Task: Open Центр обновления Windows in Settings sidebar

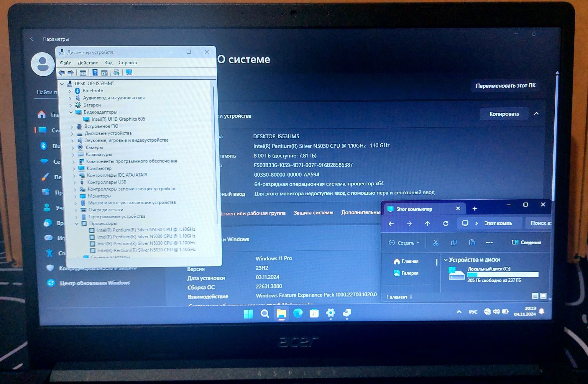Action: 95,283
